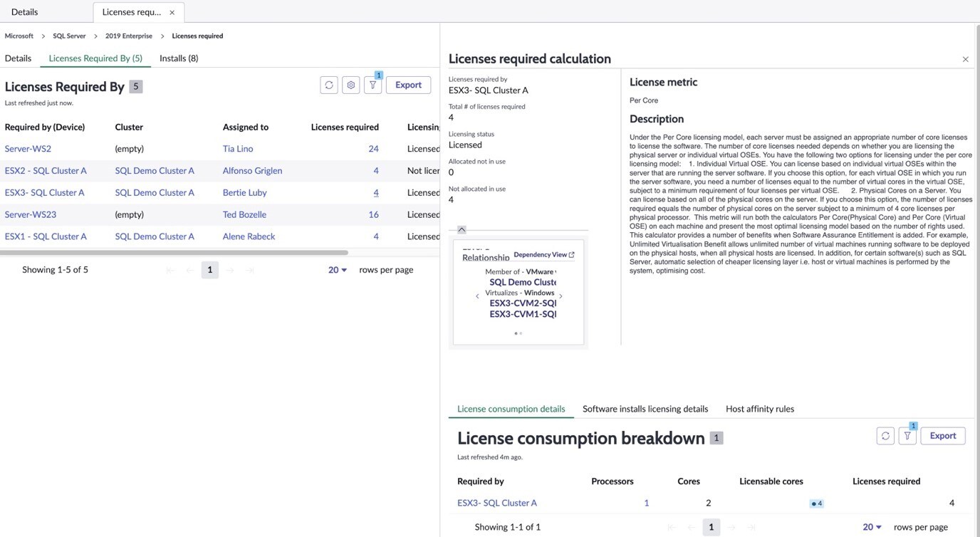Collapse the Relationship card with the chevron
This screenshot has width=980, height=537.
coord(462,229)
